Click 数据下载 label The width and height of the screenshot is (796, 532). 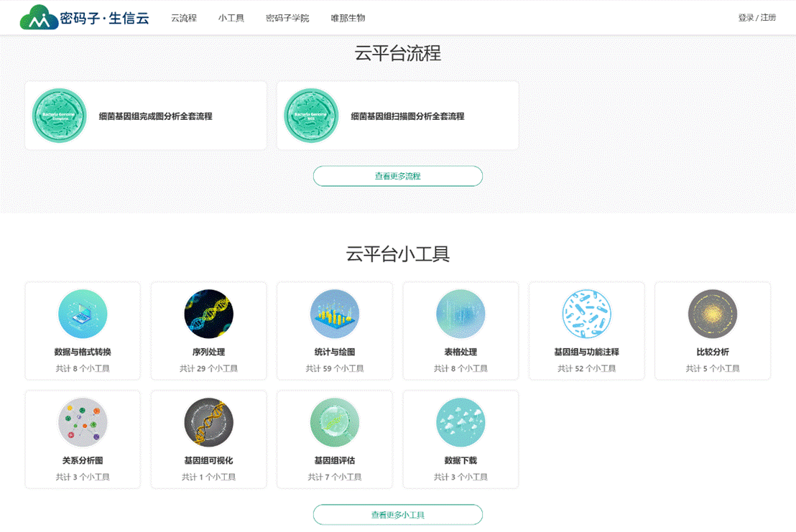pos(461,460)
